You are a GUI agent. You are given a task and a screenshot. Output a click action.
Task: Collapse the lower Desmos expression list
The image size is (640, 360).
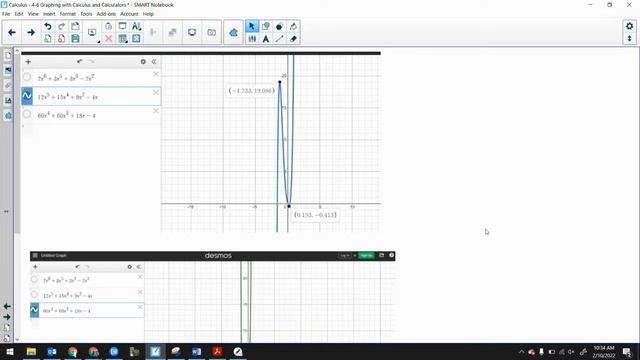coord(139,267)
